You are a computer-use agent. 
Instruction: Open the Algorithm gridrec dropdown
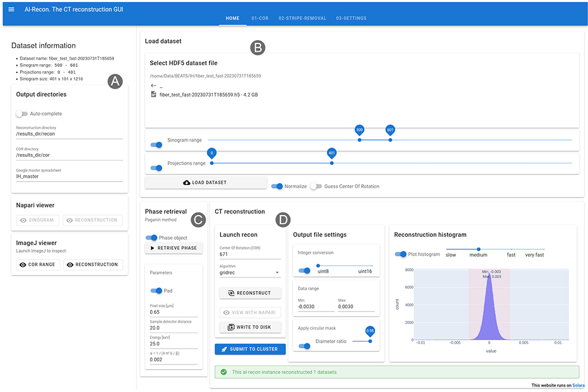(x=250, y=273)
